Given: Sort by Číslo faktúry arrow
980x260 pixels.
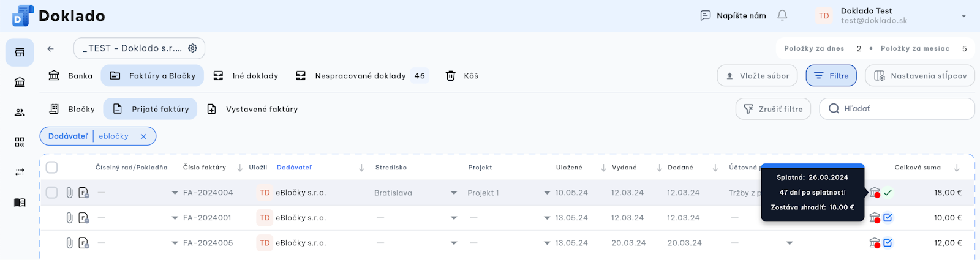Looking at the screenshot, I should click(239, 168).
